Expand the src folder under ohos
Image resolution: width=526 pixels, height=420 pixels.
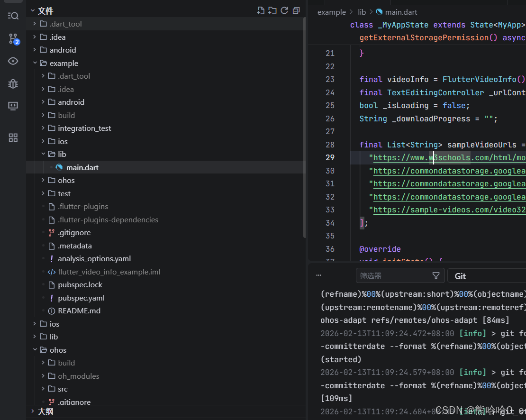pos(43,389)
